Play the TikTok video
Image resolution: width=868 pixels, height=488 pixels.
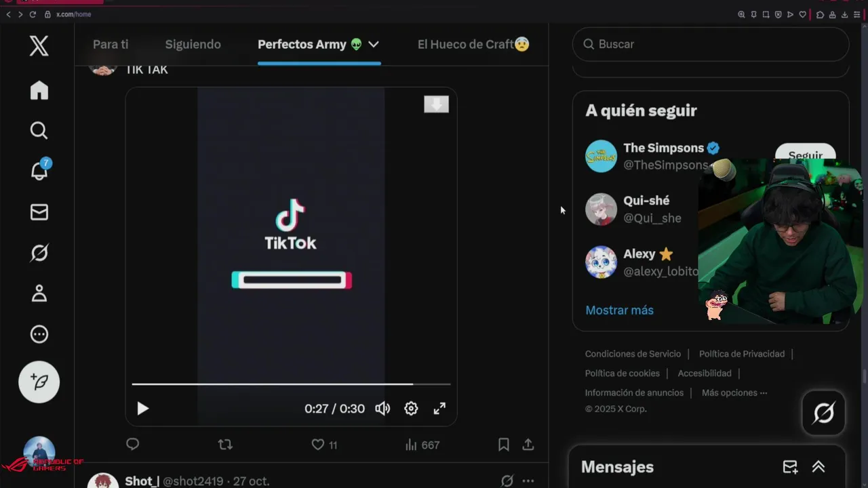142,409
